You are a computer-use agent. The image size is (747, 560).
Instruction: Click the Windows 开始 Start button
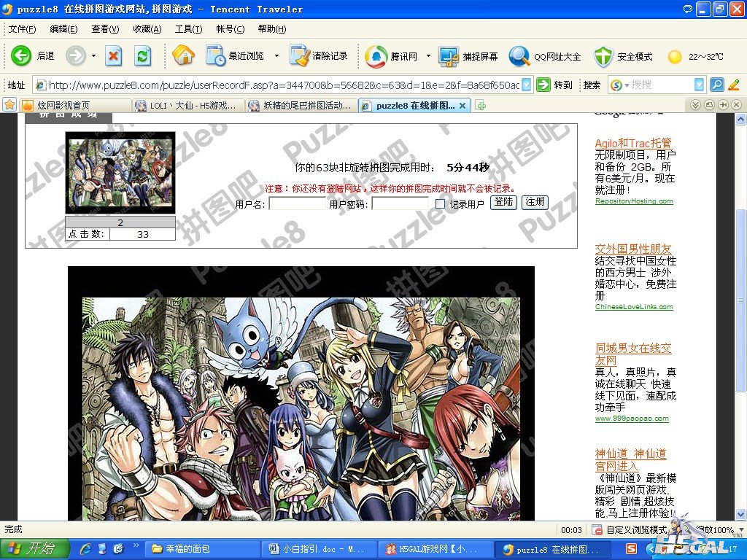35,549
